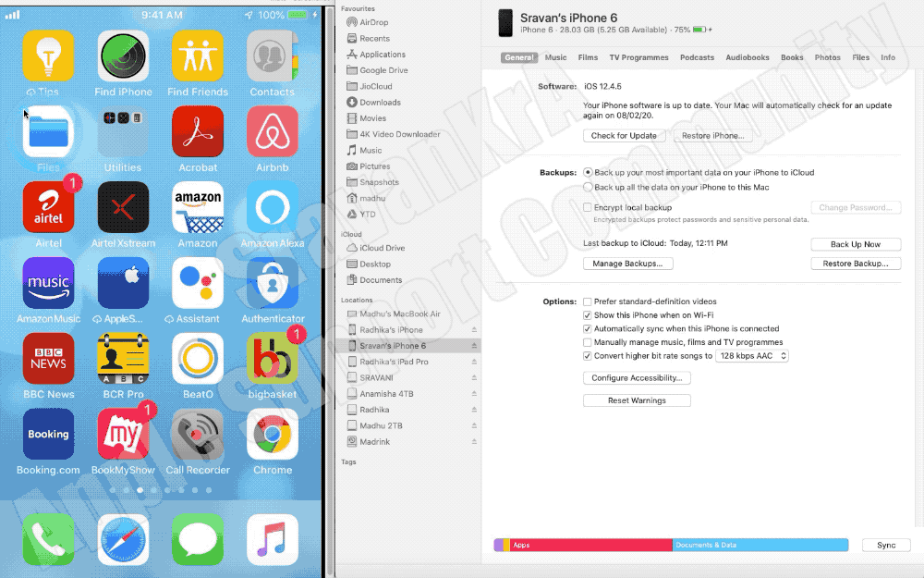Image resolution: width=924 pixels, height=578 pixels.
Task: Open the 128 kbps AAC bitrate dropdown
Action: point(752,356)
